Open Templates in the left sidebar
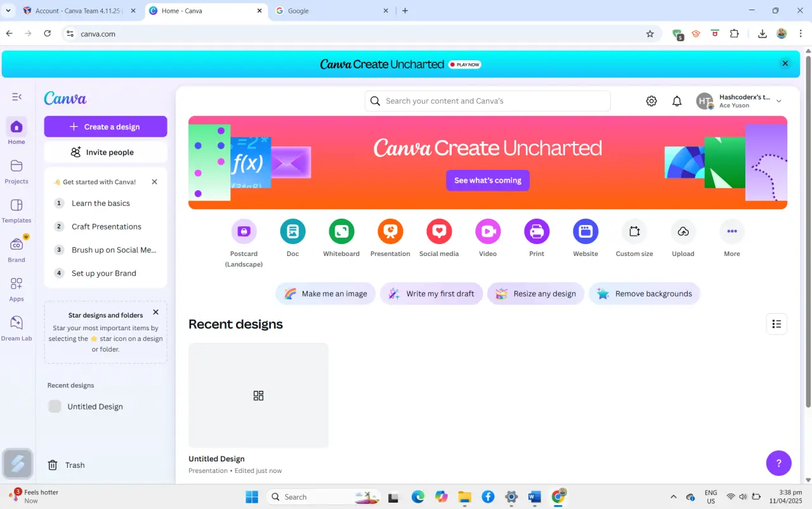 click(16, 210)
